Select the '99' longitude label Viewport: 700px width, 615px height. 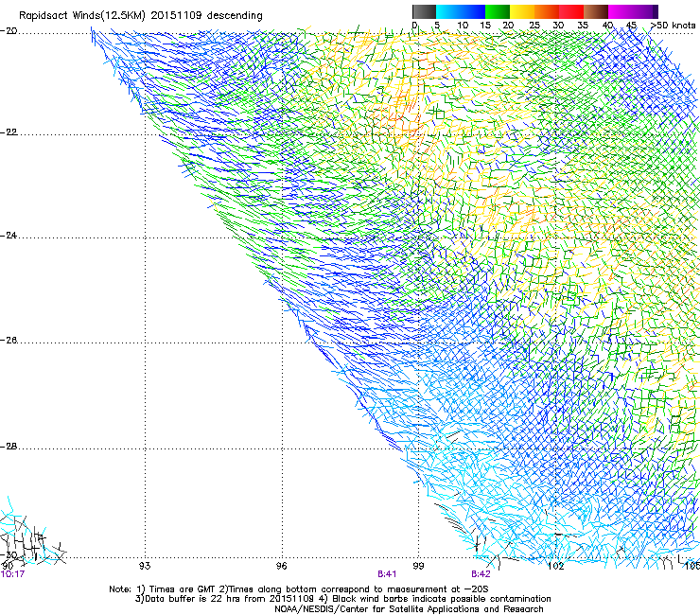[418, 566]
